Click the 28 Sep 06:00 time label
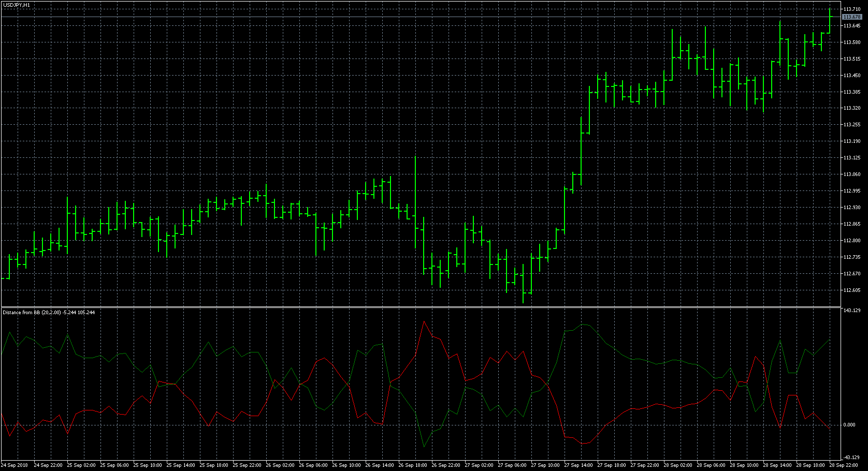 pyautogui.click(x=711, y=465)
